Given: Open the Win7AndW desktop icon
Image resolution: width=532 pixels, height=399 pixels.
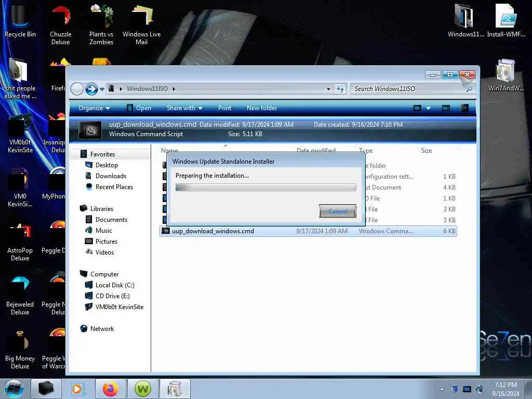Looking at the screenshot, I should pyautogui.click(x=506, y=75).
